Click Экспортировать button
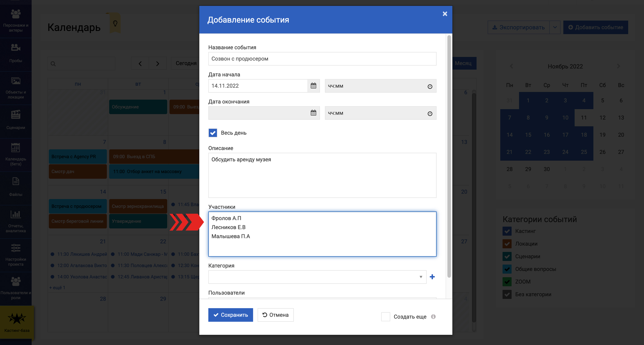 (519, 27)
